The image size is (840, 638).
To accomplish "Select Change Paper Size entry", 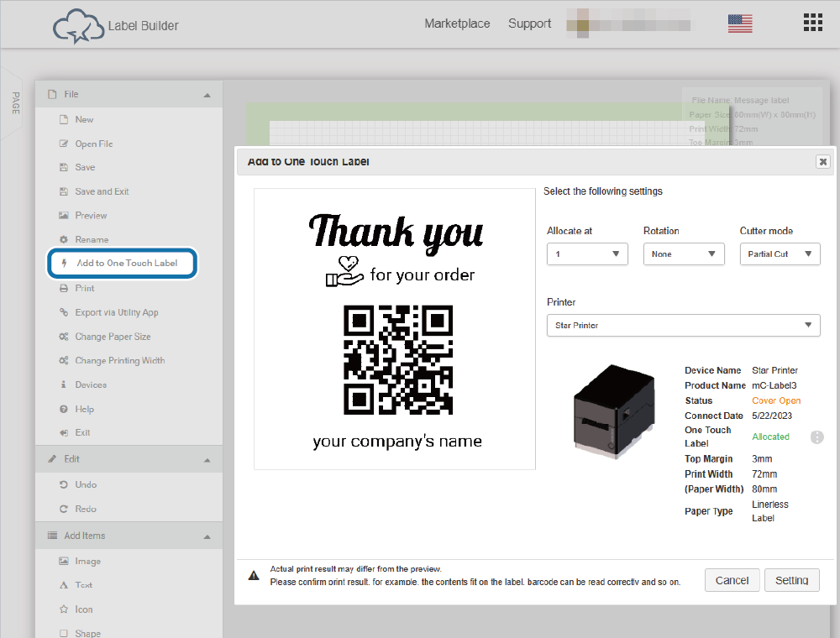I will (113, 336).
